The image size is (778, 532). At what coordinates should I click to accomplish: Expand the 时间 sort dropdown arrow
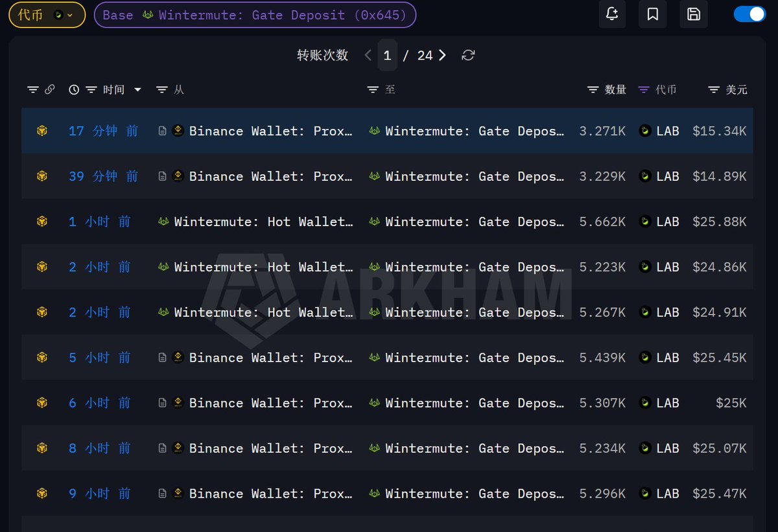(137, 90)
